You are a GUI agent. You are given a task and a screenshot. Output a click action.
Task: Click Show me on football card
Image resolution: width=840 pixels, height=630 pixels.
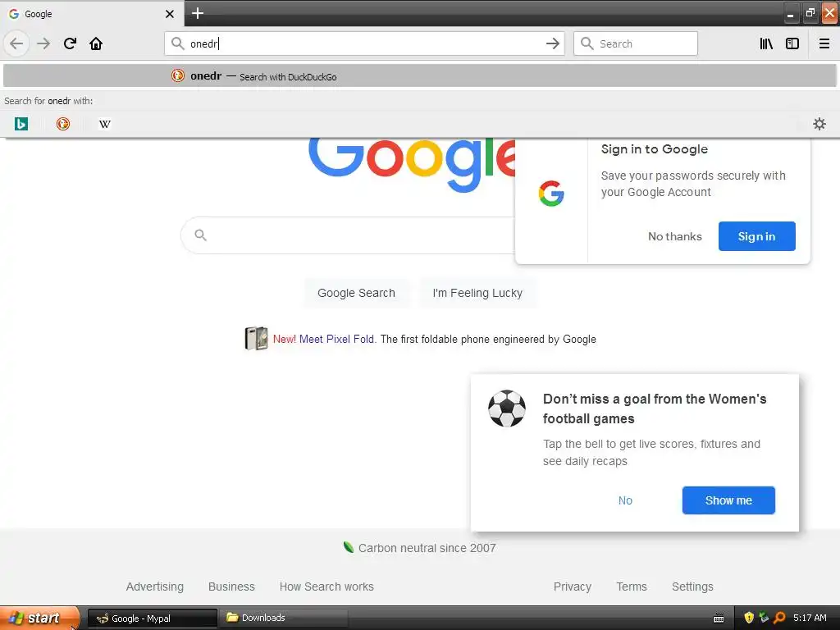tap(728, 500)
